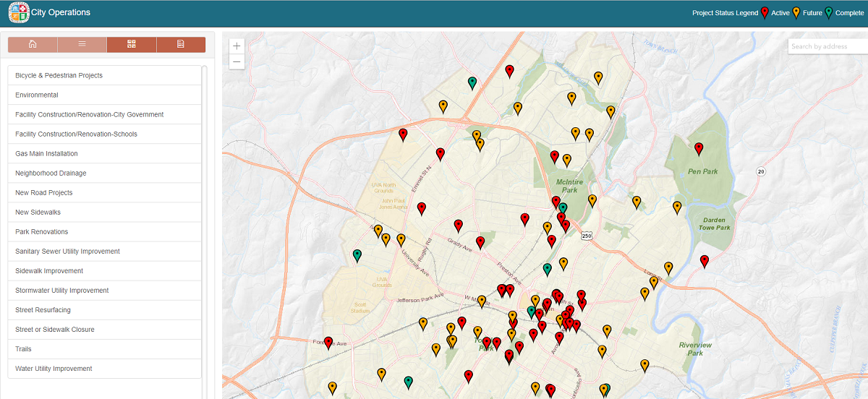Zoom out on the map
Image resolution: width=868 pixels, height=399 pixels.
coord(237,62)
